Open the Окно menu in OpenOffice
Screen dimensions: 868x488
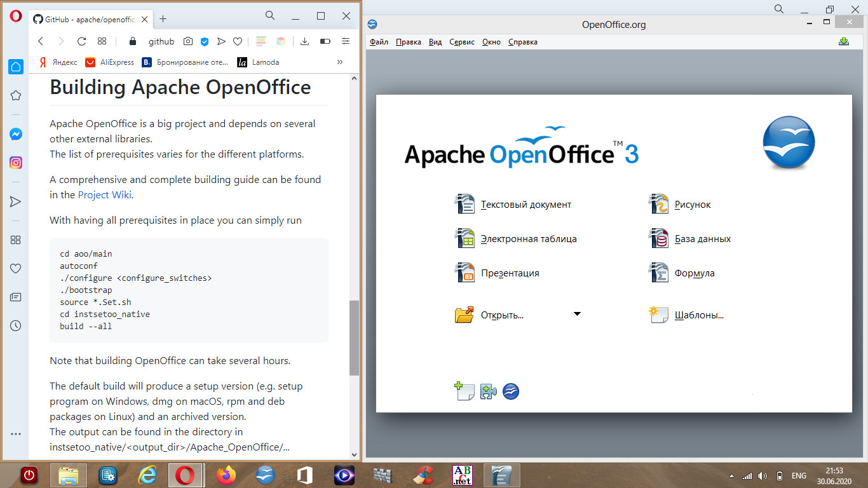point(491,42)
